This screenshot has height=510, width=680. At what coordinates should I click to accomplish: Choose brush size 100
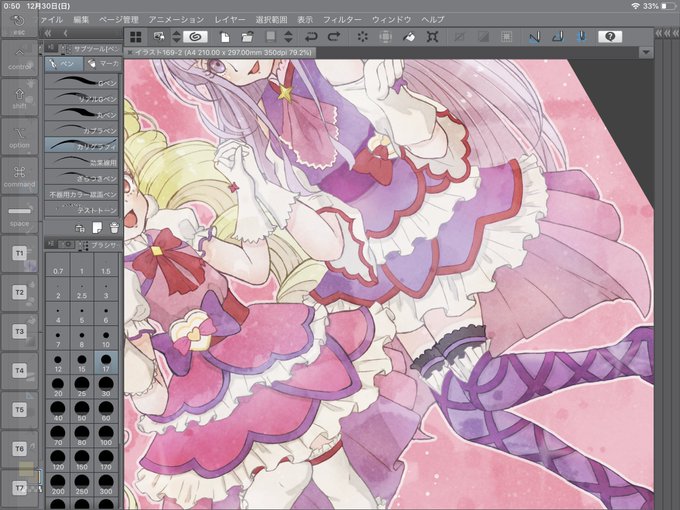(106, 436)
